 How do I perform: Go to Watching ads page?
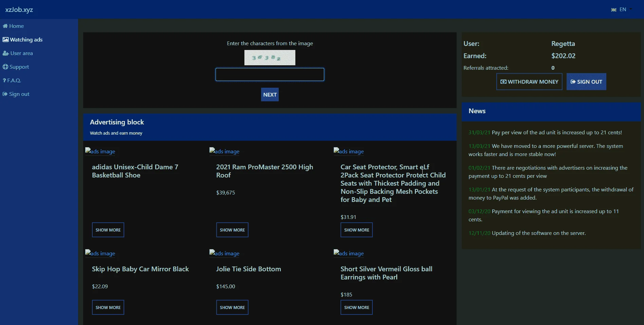(23, 40)
